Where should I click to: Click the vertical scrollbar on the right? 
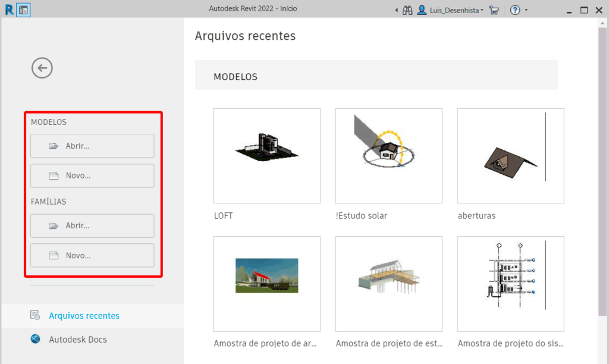(x=602, y=171)
